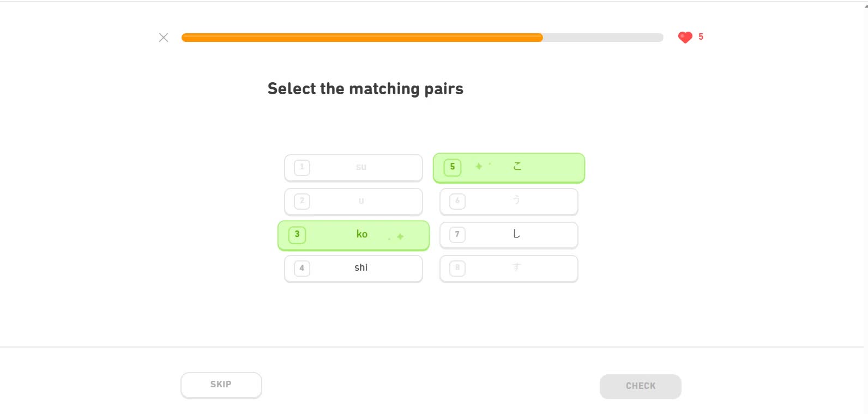Click the heart icon showing 5 lives
868x414 pixels.
(x=684, y=37)
